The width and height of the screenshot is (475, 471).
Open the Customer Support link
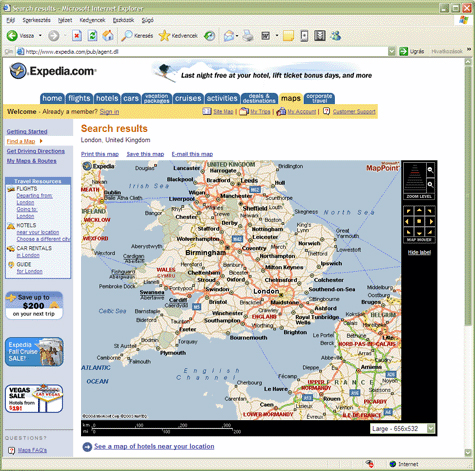(x=354, y=112)
